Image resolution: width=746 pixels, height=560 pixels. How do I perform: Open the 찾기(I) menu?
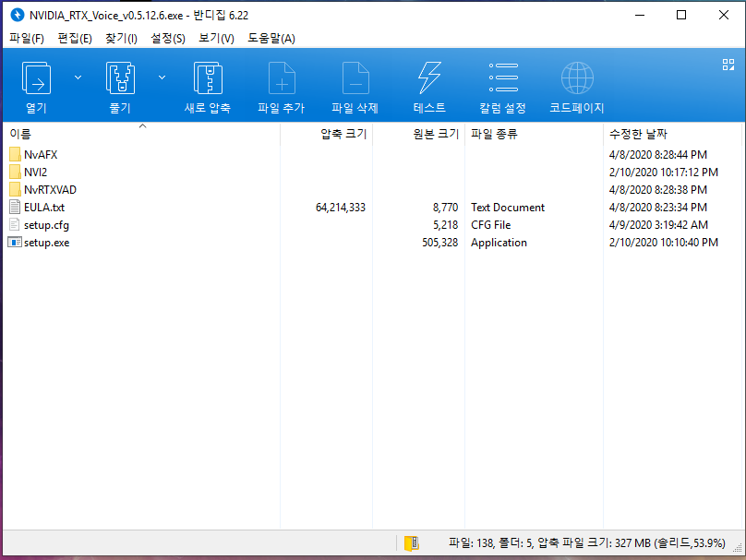click(x=121, y=38)
